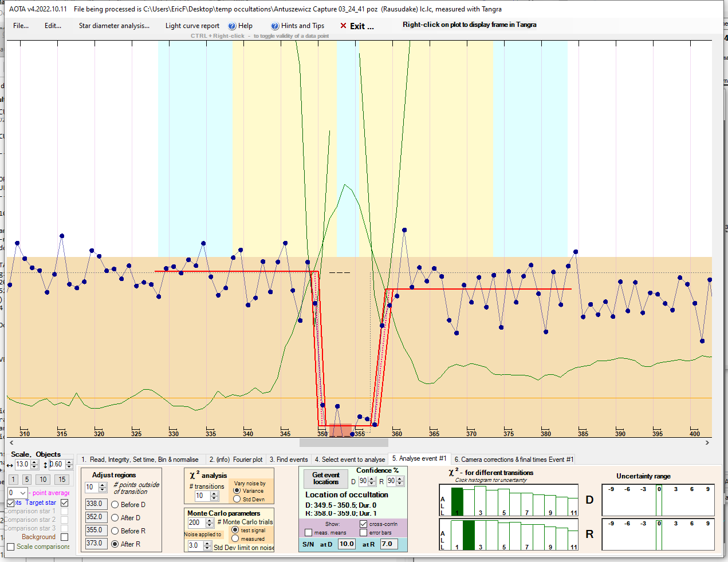Image resolution: width=728 pixels, height=562 pixels.
Task: Enable the meas. means checkbox
Action: tap(308, 533)
